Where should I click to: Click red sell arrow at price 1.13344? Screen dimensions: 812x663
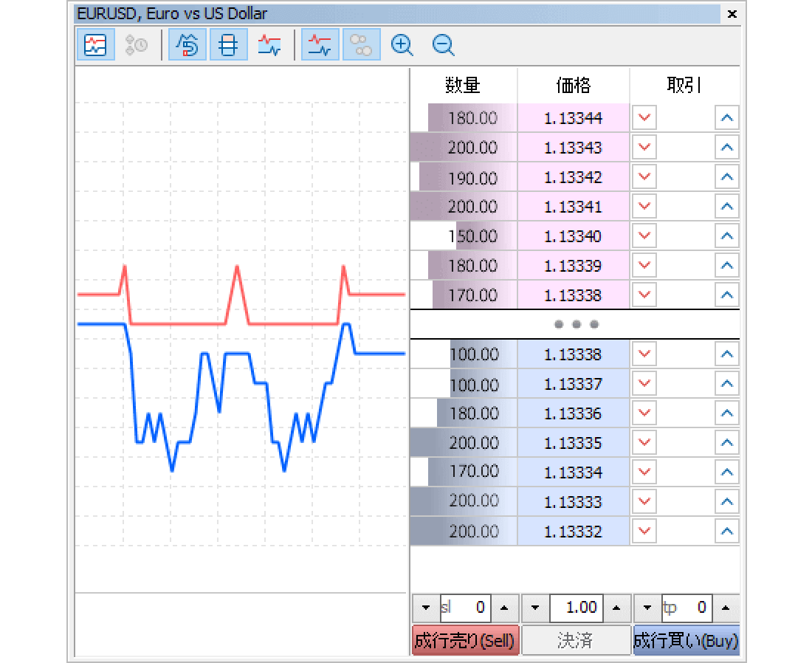tap(644, 117)
